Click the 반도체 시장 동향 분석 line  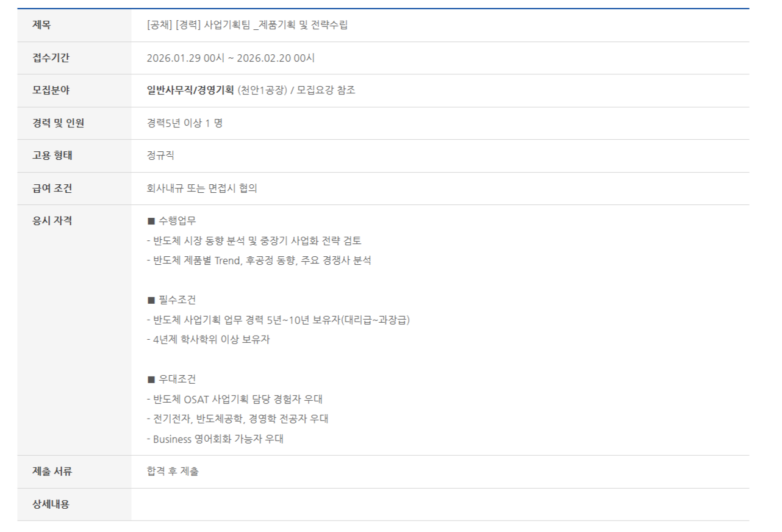coord(258,240)
